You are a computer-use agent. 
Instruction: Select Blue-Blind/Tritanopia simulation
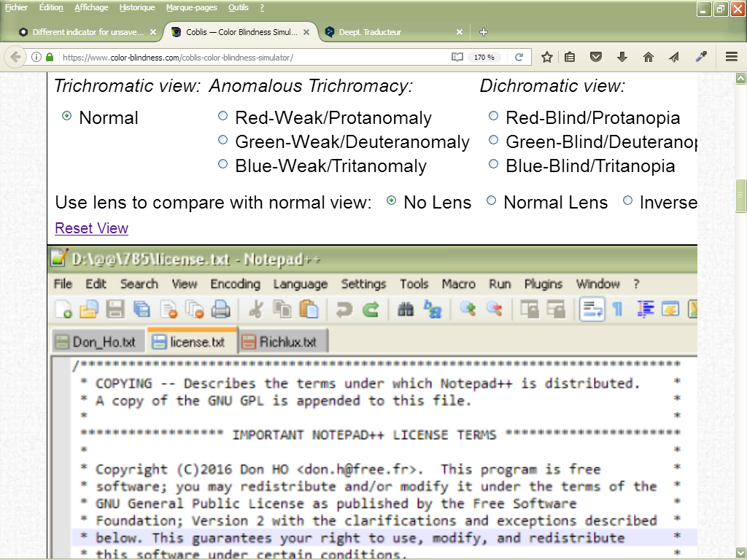(x=493, y=164)
